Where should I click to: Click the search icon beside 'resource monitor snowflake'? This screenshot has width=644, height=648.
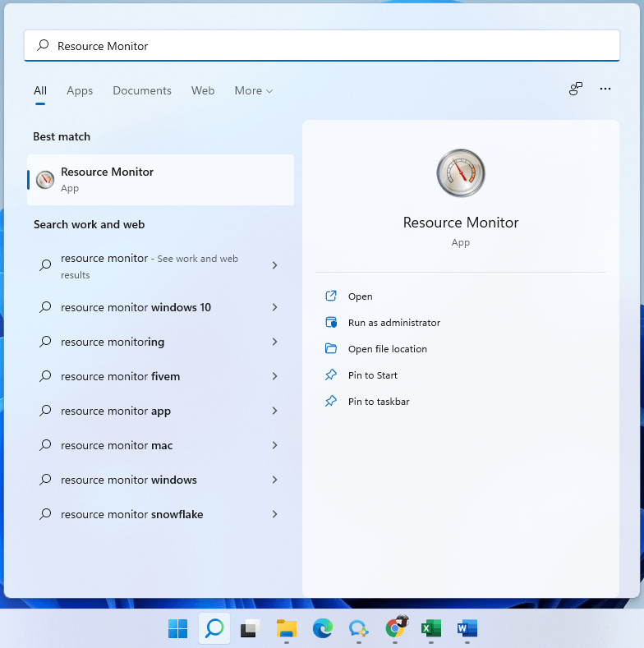tap(45, 514)
